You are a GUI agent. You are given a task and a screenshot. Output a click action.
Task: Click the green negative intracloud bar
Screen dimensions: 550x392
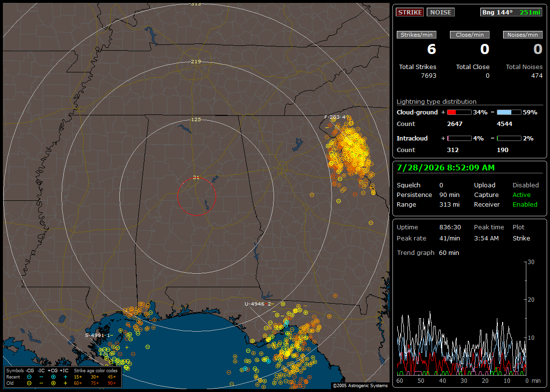click(x=509, y=139)
